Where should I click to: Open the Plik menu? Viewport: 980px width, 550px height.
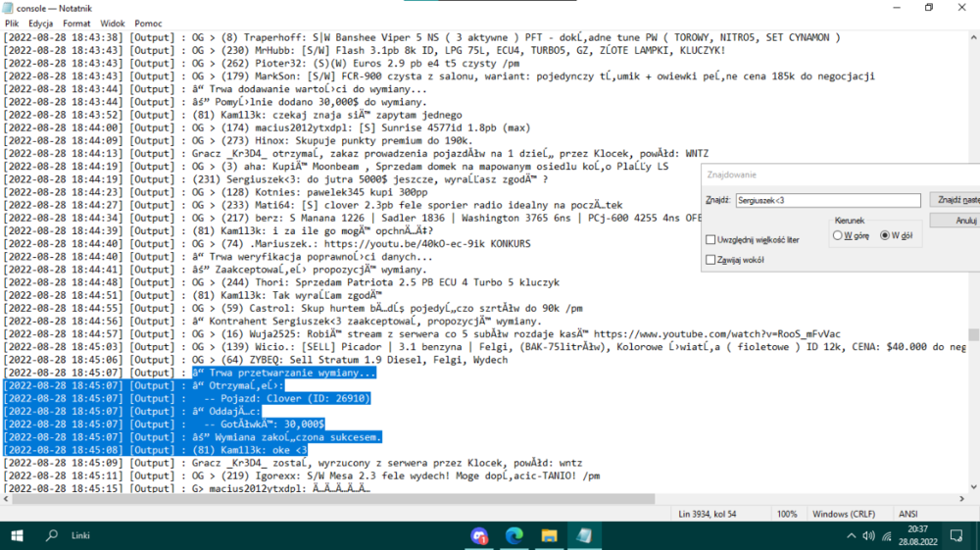click(x=12, y=24)
